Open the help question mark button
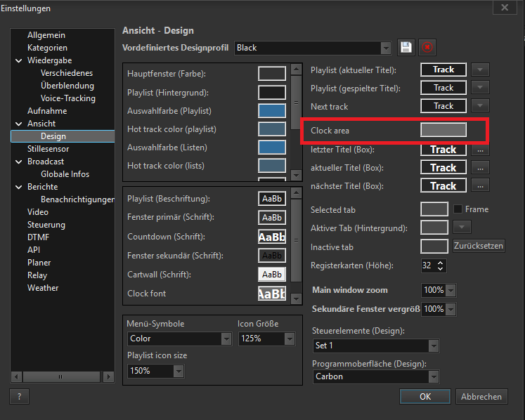The image size is (525, 420). (20, 397)
